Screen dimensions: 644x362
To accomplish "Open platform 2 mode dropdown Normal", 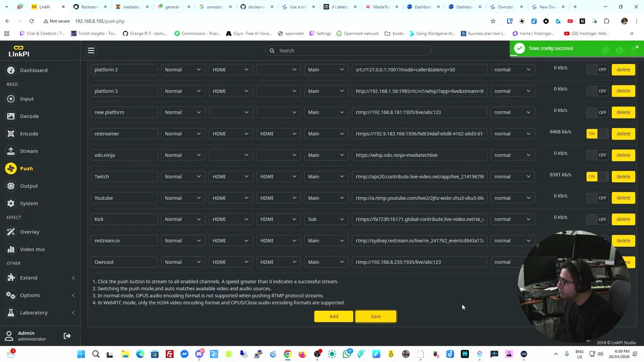I will click(183, 69).
